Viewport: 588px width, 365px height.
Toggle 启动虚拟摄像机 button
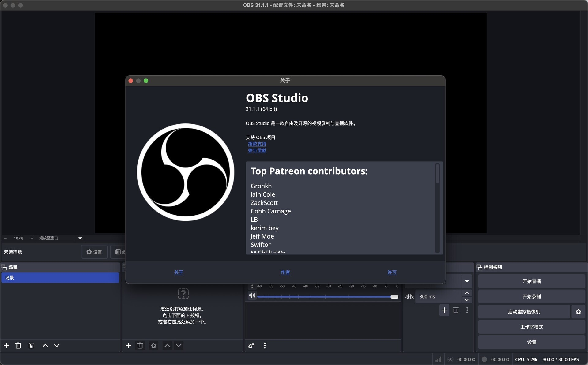[524, 312]
